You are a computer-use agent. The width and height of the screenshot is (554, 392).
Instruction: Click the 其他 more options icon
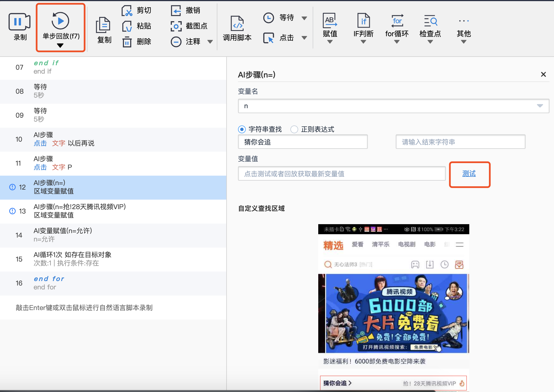click(464, 21)
